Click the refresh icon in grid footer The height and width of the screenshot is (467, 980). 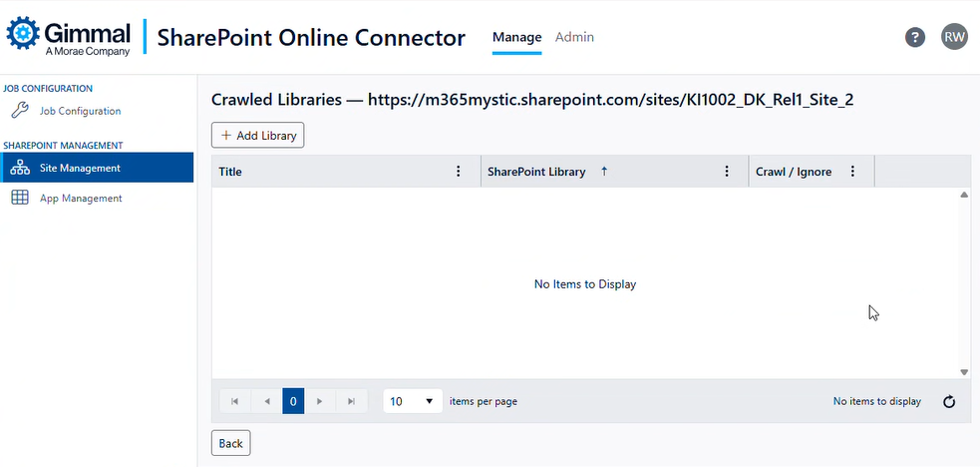949,401
